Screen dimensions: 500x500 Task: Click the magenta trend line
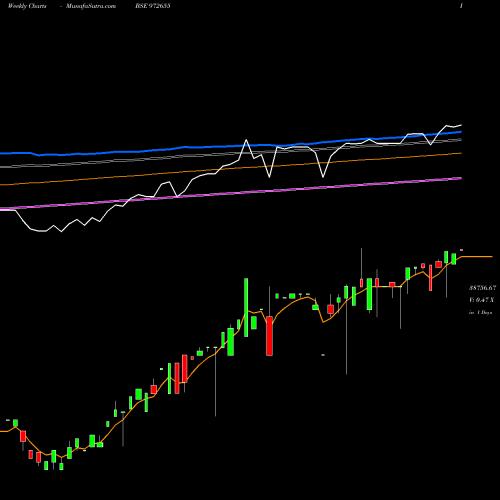point(231,194)
